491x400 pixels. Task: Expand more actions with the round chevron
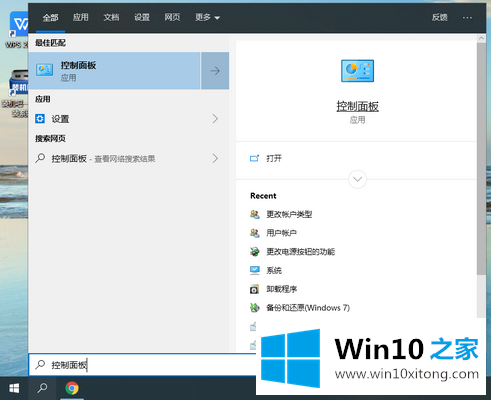pos(357,179)
